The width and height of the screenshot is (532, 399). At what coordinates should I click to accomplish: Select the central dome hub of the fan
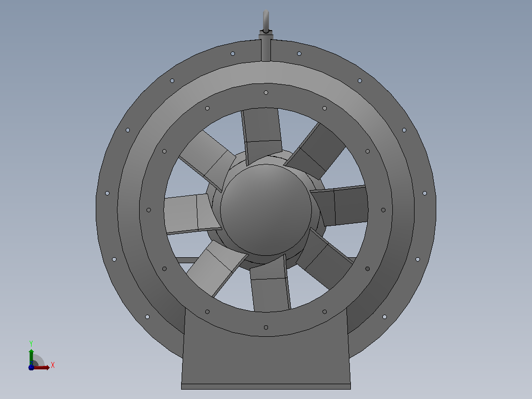[x=266, y=210]
